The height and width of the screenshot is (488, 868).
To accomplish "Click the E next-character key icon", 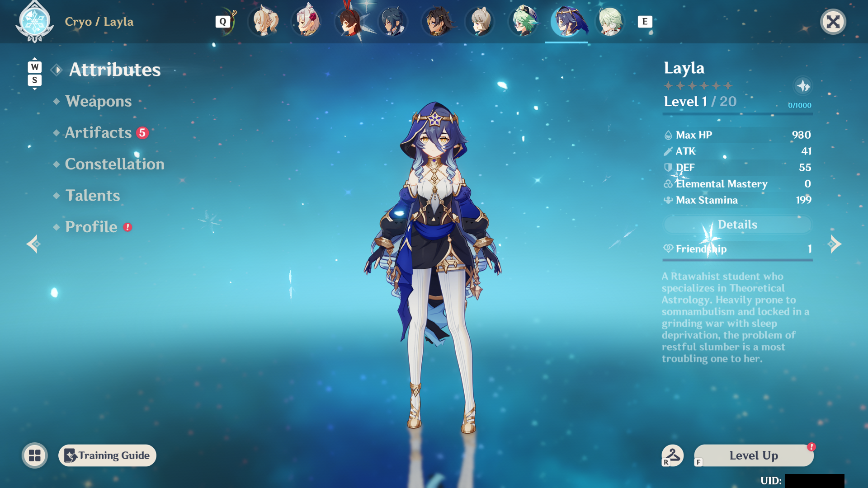I will [x=645, y=21].
